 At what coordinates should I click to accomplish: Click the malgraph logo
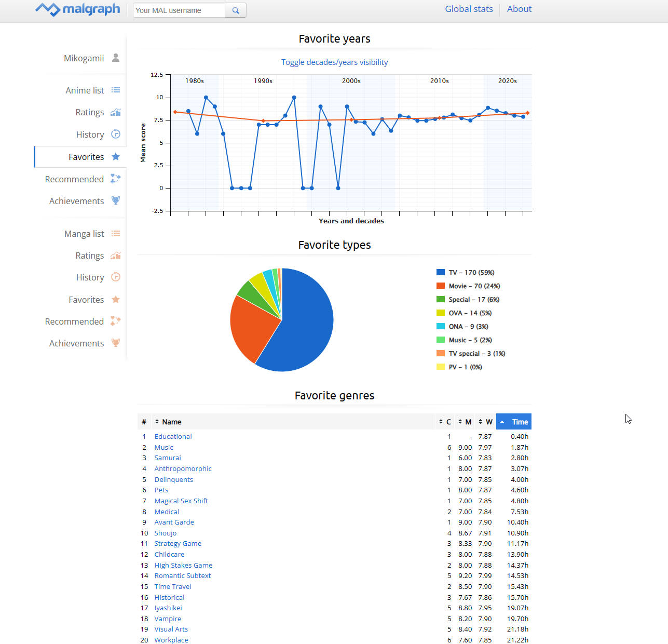[78, 9]
